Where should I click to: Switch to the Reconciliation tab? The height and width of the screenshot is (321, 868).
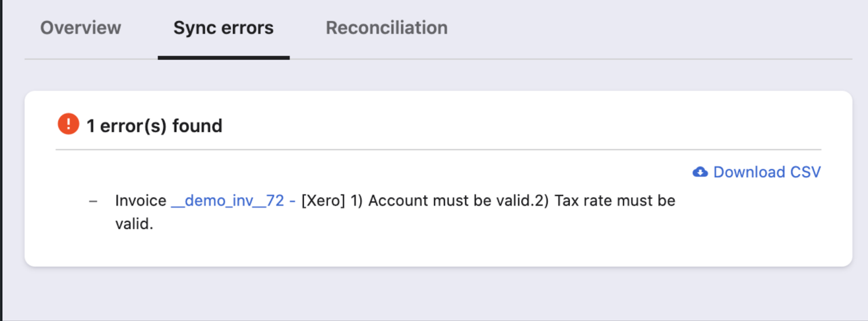(387, 28)
